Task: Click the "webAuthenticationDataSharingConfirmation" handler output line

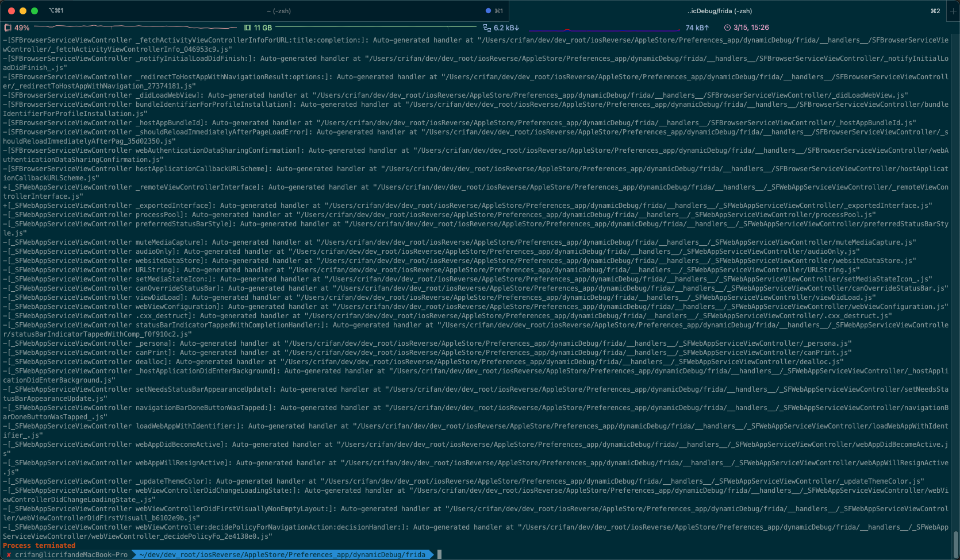Action: pos(475,155)
